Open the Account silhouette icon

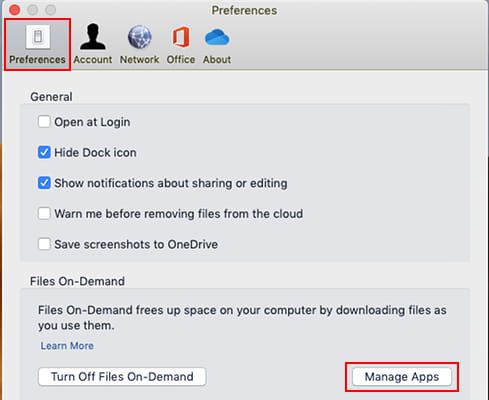coord(93,37)
